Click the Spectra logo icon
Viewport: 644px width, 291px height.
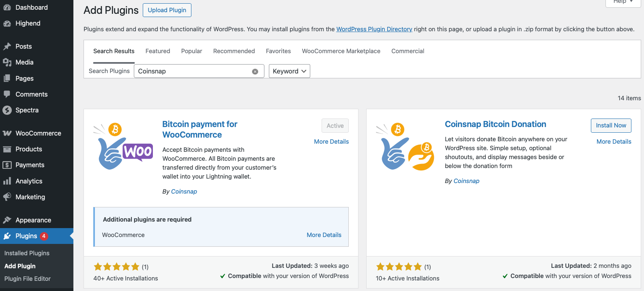click(x=7, y=110)
